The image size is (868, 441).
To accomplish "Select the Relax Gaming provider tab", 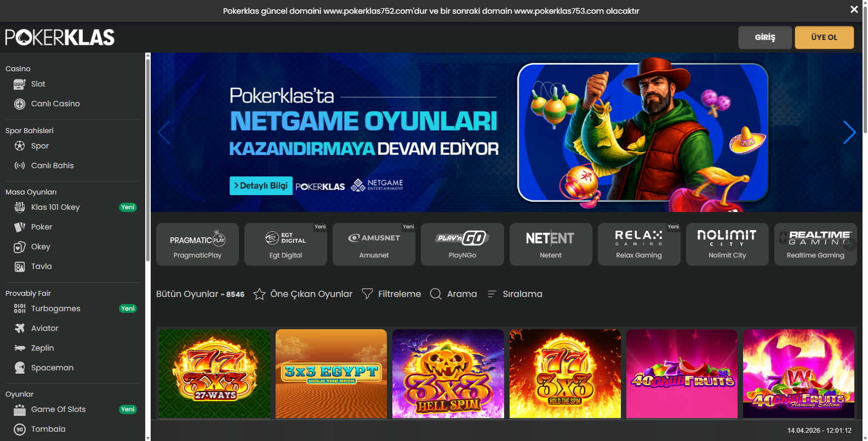I will click(x=639, y=244).
